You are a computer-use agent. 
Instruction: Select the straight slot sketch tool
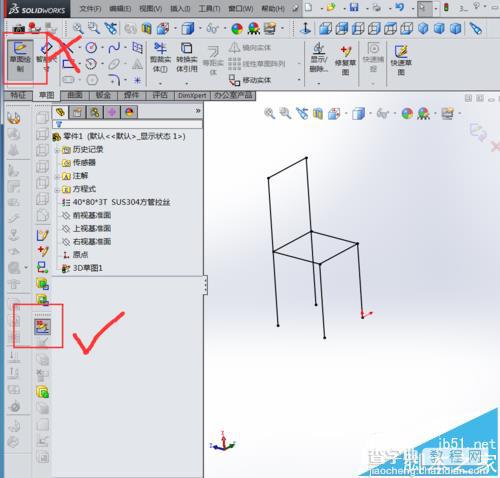(69, 80)
